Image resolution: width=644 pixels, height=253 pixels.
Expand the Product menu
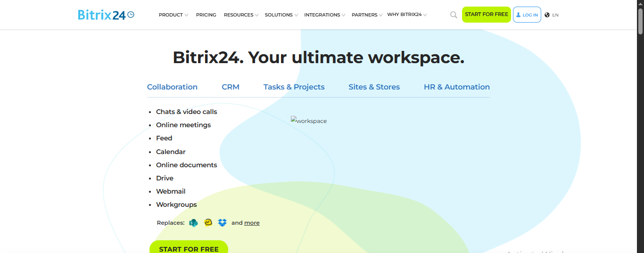coord(173,15)
